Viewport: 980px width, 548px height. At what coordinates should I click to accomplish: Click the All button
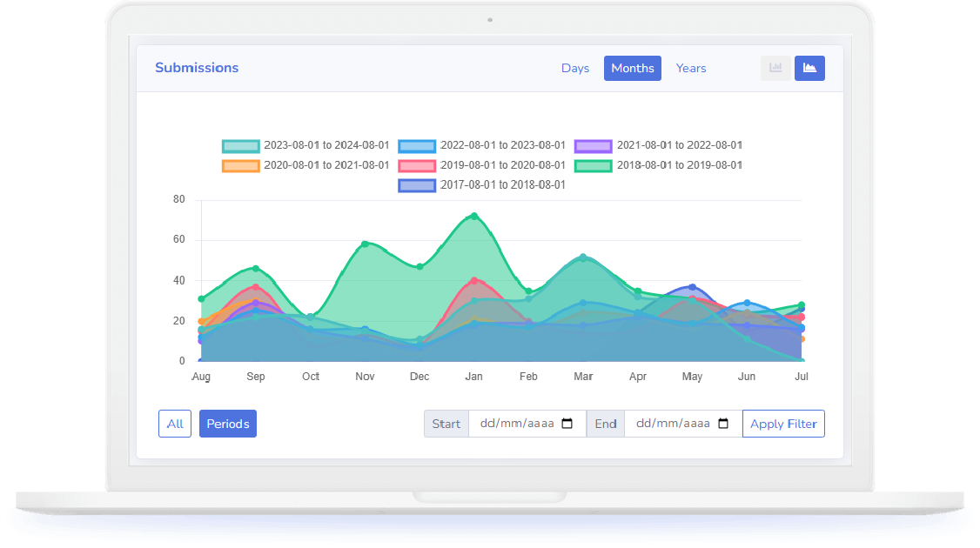pos(175,424)
